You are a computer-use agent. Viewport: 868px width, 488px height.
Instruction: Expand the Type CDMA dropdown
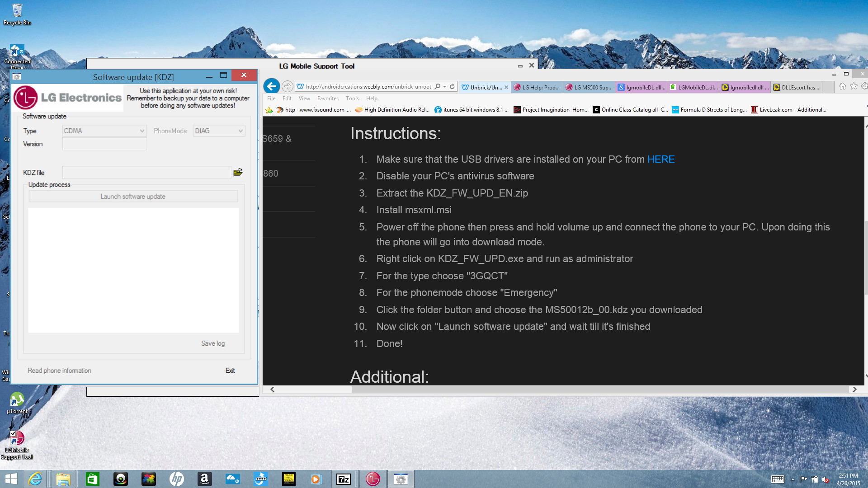142,131
